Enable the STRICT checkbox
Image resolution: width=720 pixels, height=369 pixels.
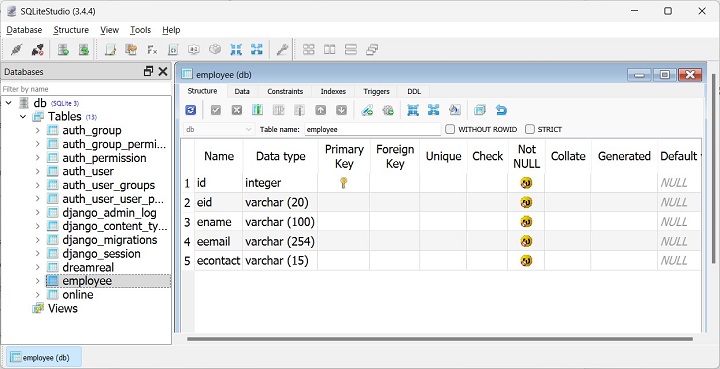(x=530, y=129)
